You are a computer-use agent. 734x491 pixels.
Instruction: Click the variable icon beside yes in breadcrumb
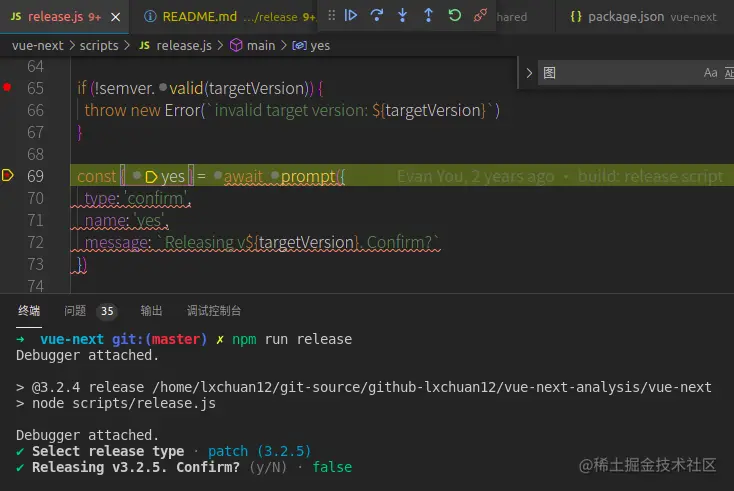point(300,45)
